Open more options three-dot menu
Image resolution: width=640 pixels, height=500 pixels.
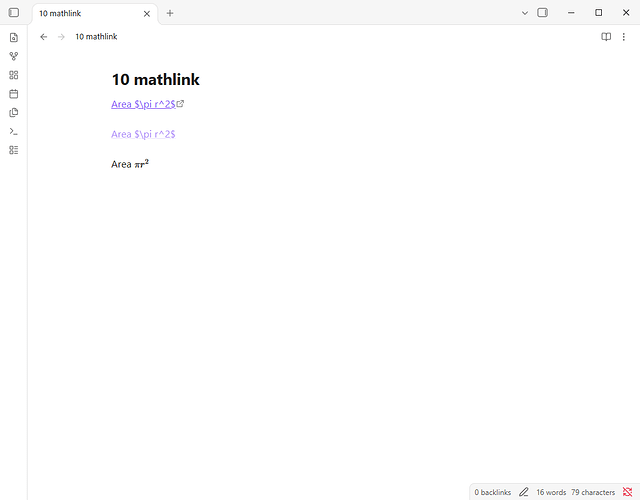pyautogui.click(x=624, y=37)
